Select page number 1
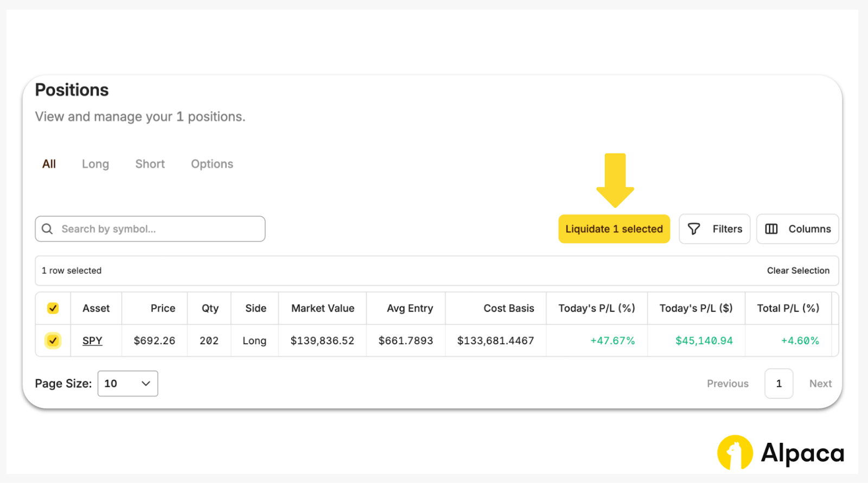The image size is (868, 483). tap(778, 384)
